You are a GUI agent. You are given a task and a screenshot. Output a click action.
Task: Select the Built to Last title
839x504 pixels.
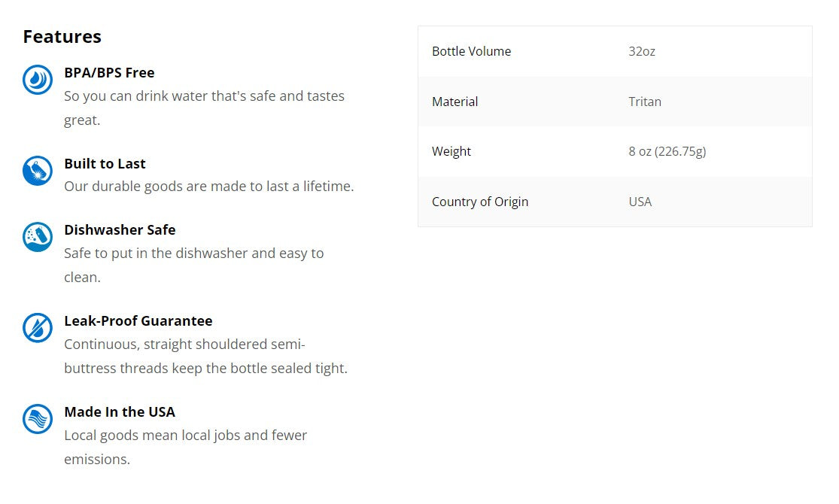coord(105,164)
